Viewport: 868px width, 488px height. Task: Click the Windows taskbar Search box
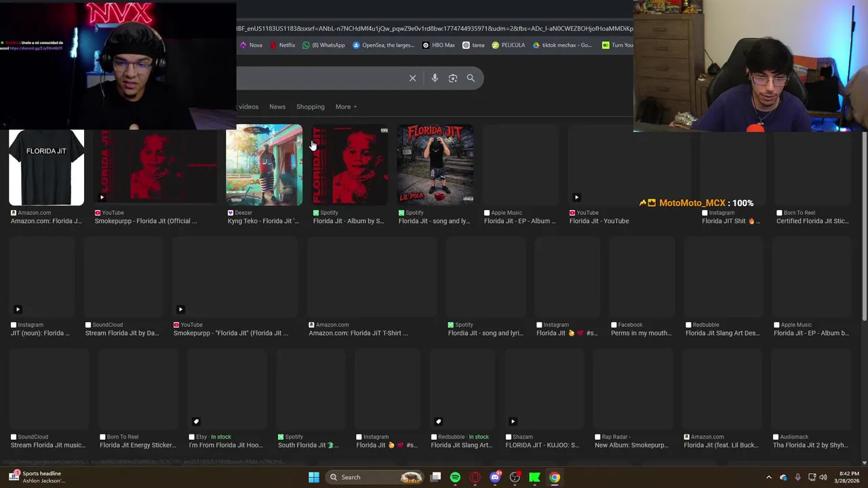click(x=374, y=477)
